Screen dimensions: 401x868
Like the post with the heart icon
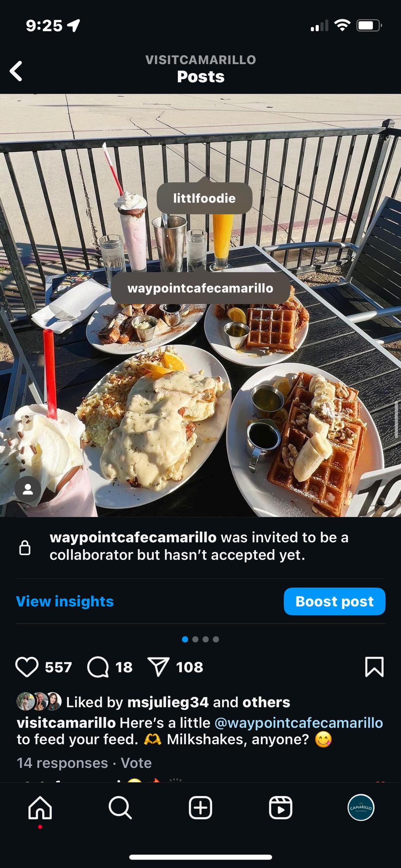pyautogui.click(x=27, y=667)
